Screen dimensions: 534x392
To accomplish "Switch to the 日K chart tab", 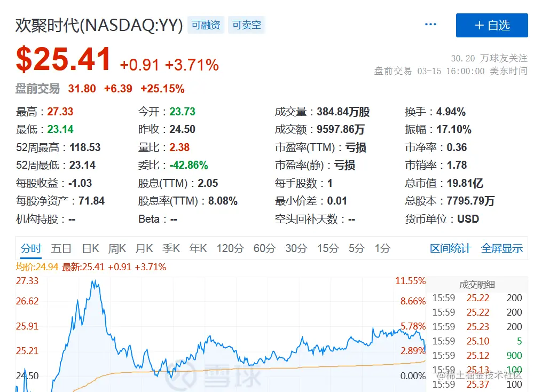I will point(90,248).
